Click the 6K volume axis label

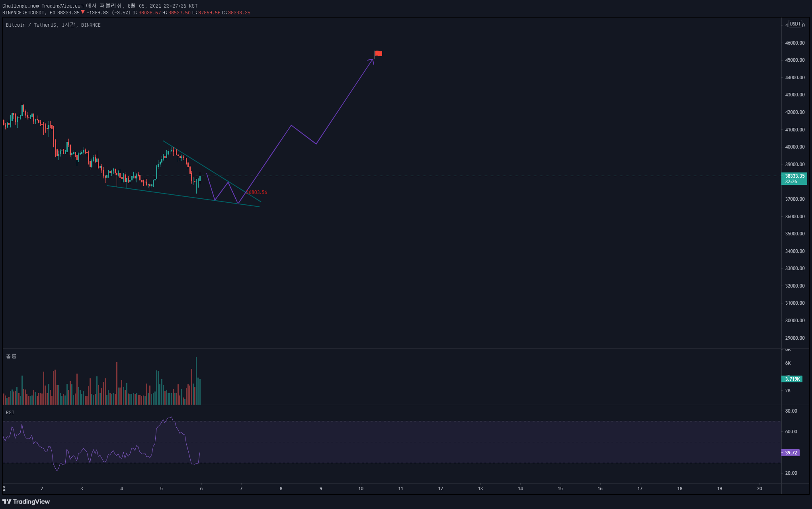pyautogui.click(x=788, y=363)
